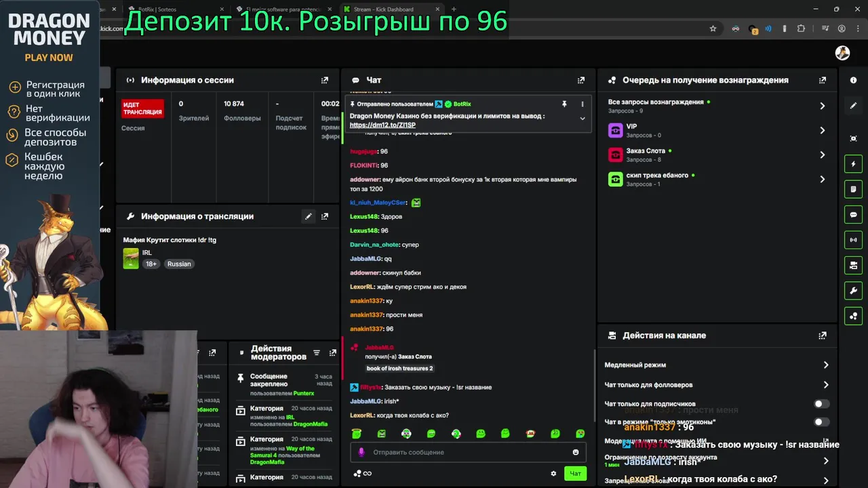Click the focus-frame icon in right sidebar
868x488 pixels.
point(853,138)
